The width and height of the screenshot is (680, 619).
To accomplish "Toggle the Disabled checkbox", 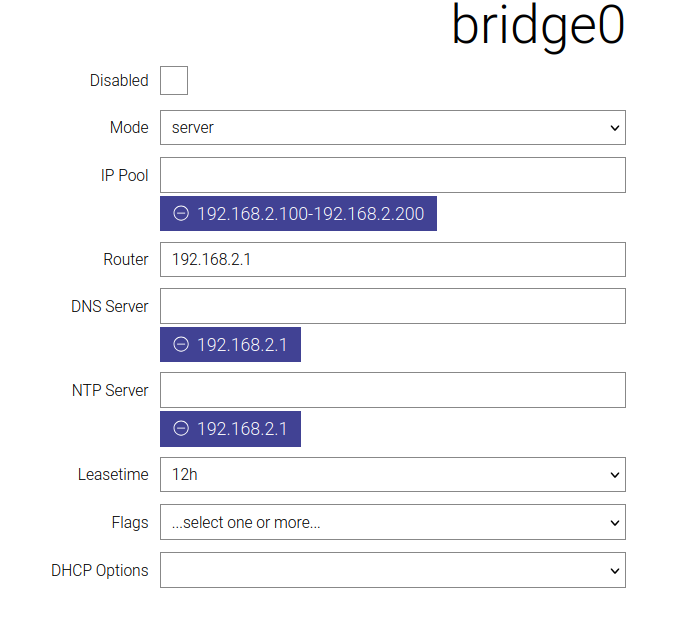I will [x=174, y=80].
